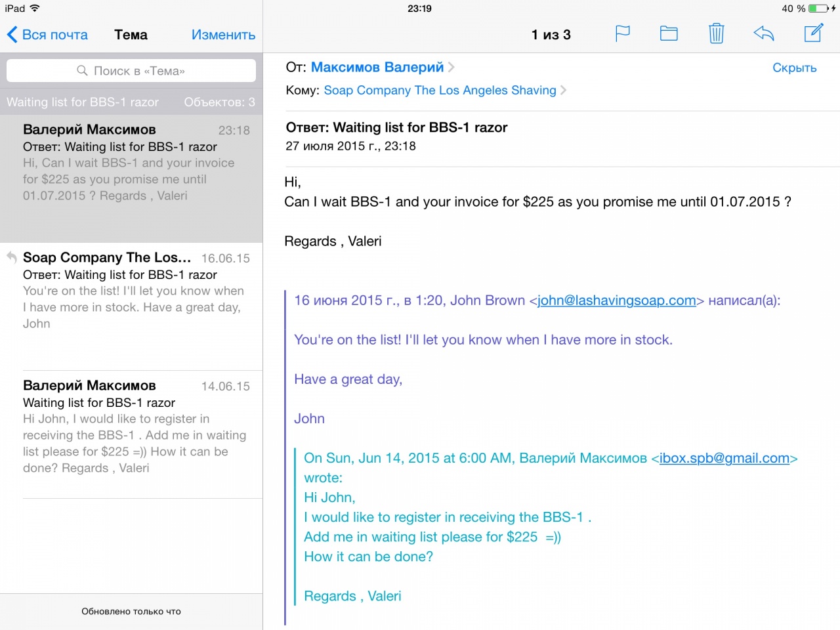Select message from Валерий Максимов at 23:18
Image resolution: width=840 pixels, height=630 pixels.
pos(131,178)
